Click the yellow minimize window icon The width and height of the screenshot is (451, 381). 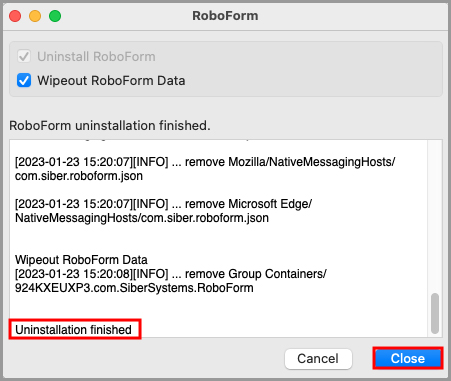click(x=35, y=16)
